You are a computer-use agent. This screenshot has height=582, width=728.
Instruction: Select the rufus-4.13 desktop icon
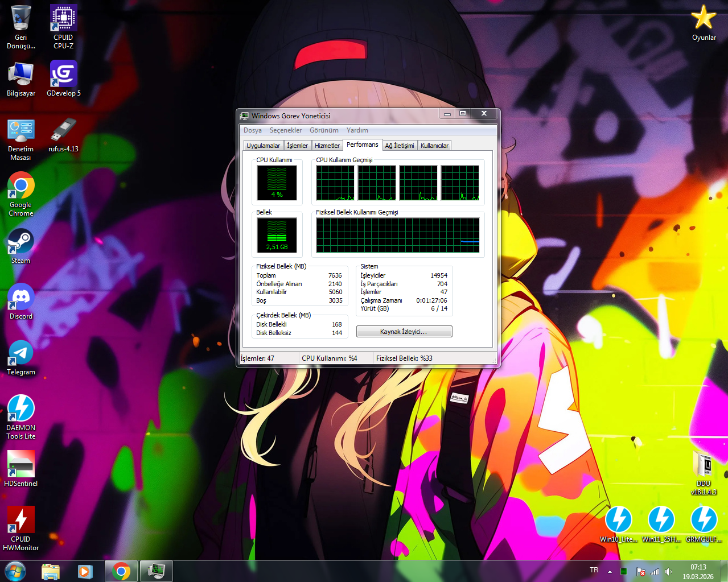coord(63,135)
